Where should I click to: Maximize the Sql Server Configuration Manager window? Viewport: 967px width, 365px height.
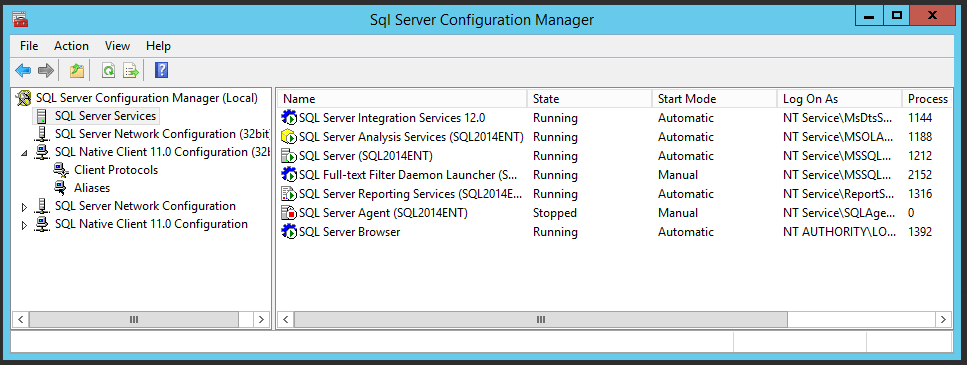897,16
